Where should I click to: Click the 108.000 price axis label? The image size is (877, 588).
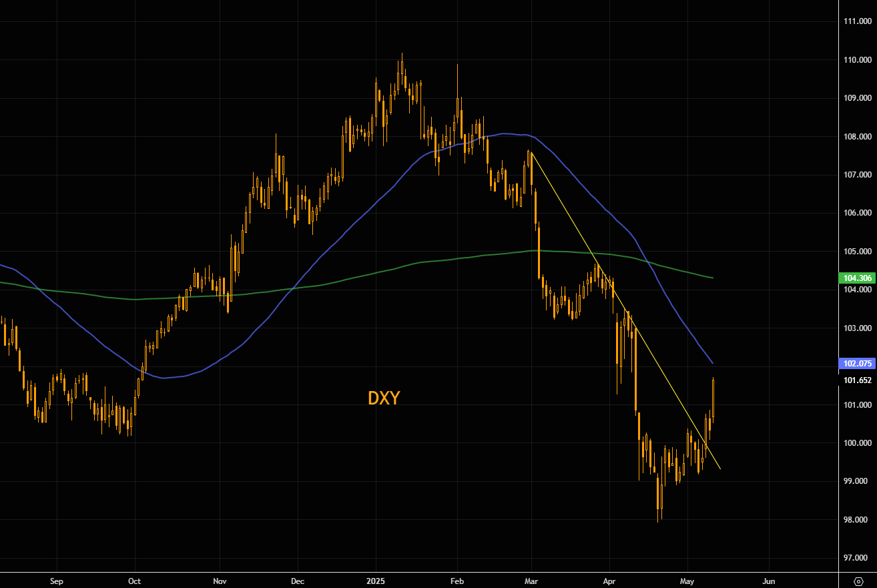(857, 137)
